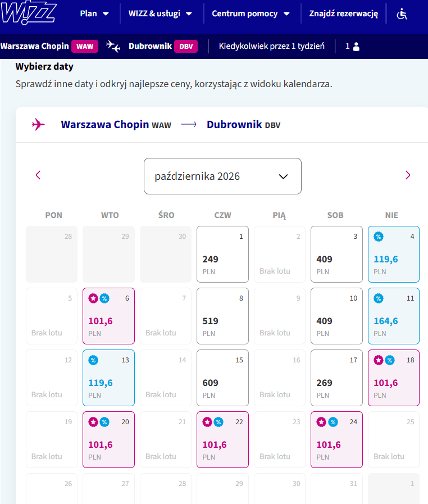The height and width of the screenshot is (504, 428).
Task: Go to previous month arrow
Action: (x=38, y=175)
